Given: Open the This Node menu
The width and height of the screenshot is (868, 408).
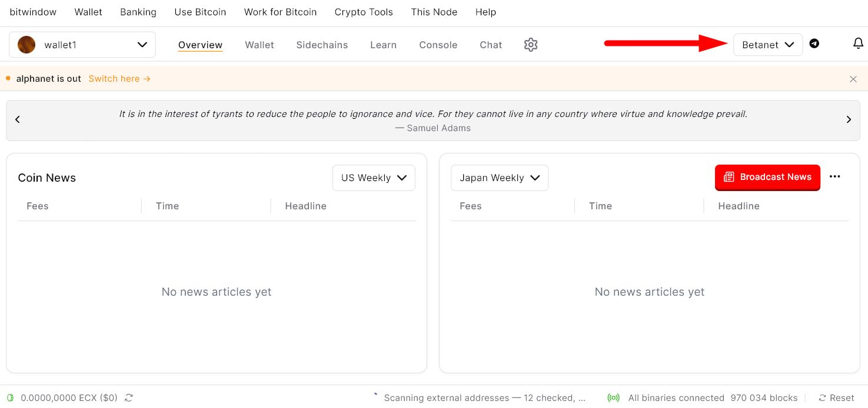Looking at the screenshot, I should pyautogui.click(x=434, y=12).
